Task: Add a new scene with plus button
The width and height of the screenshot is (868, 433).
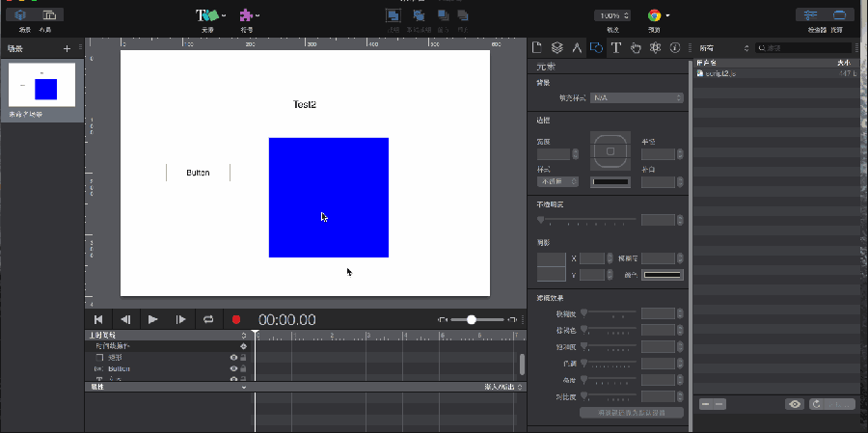Action: [x=67, y=48]
